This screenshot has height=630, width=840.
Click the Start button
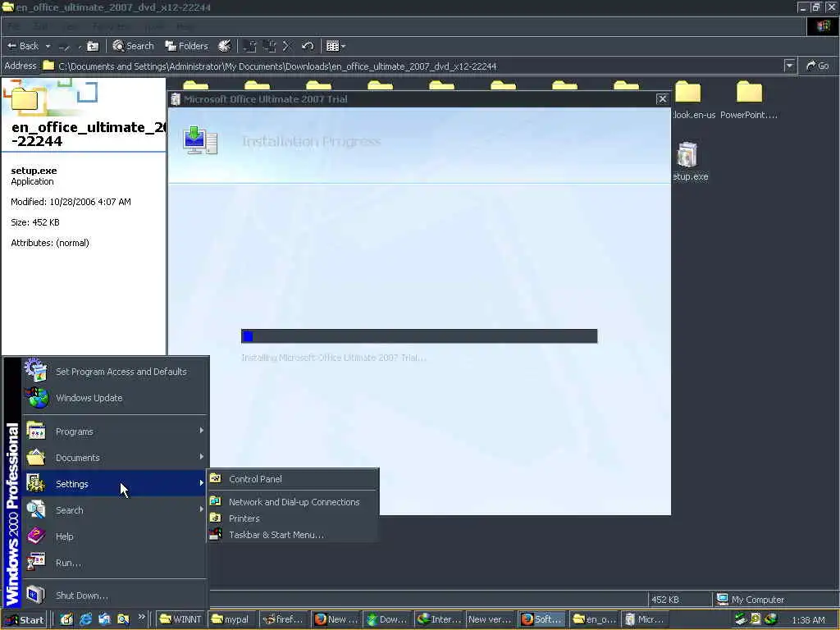click(25, 620)
